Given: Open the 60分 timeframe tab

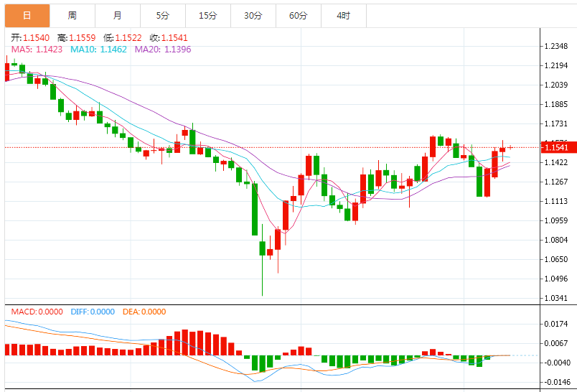Looking at the screenshot, I should (299, 16).
